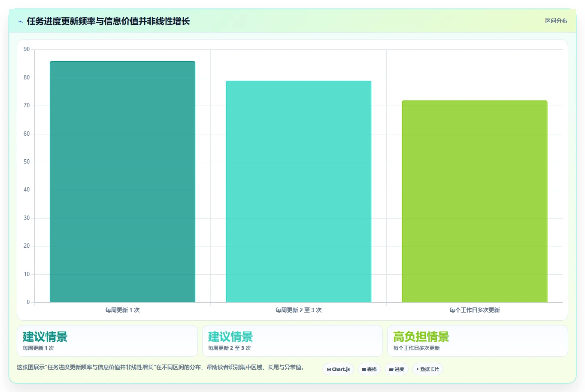Click y-axis value 90

(x=27, y=49)
